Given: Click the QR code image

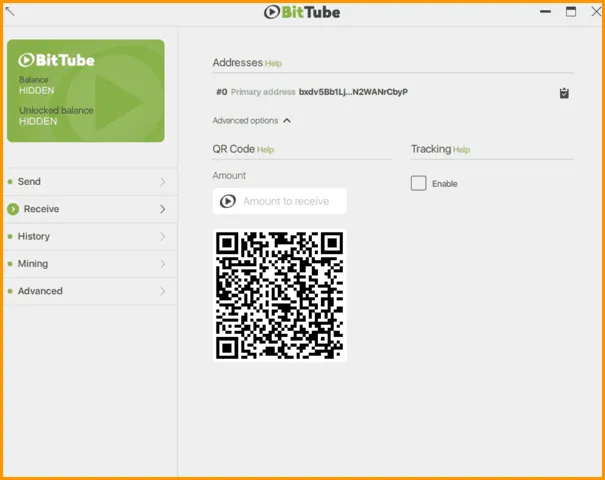Looking at the screenshot, I should tap(280, 296).
